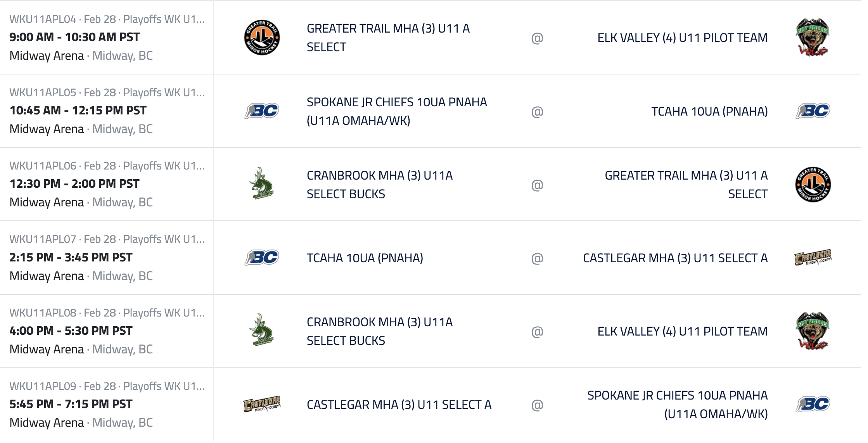
Task: Click Midway Arena venue for 5:45 PM game
Action: (47, 422)
